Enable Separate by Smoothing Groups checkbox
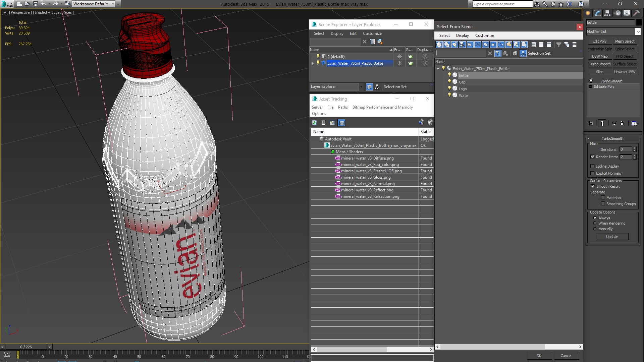This screenshot has width=644, height=362. click(x=603, y=204)
